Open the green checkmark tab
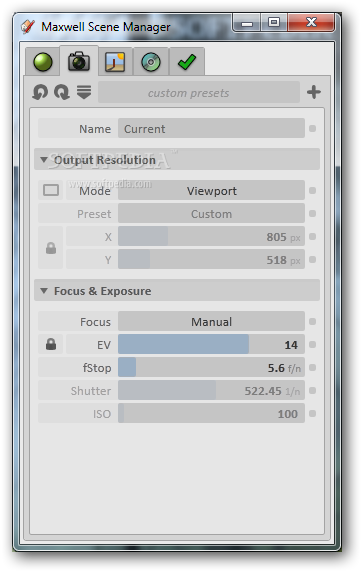This screenshot has width=362, height=572. [187, 62]
